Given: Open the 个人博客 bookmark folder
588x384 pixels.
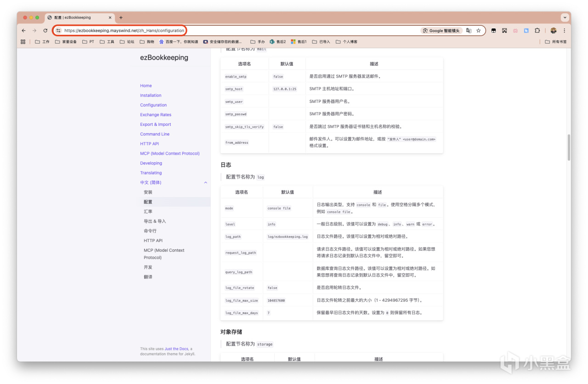Looking at the screenshot, I should pyautogui.click(x=346, y=42).
